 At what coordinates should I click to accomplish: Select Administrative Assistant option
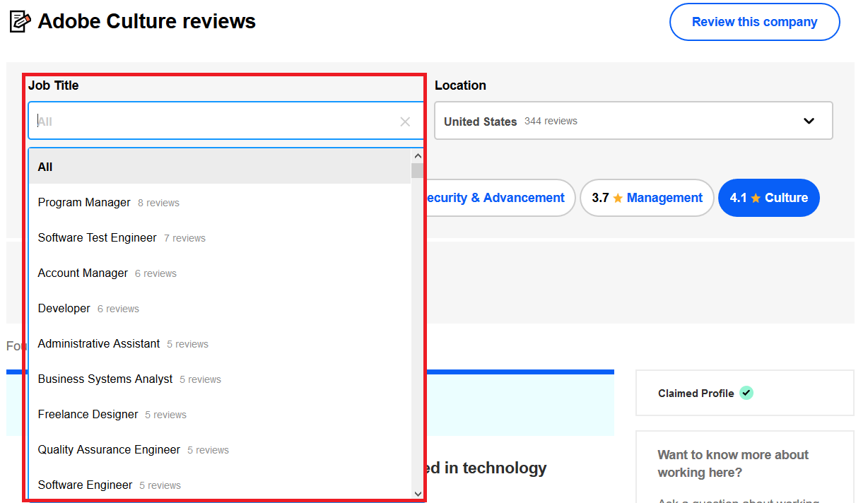tap(220, 343)
